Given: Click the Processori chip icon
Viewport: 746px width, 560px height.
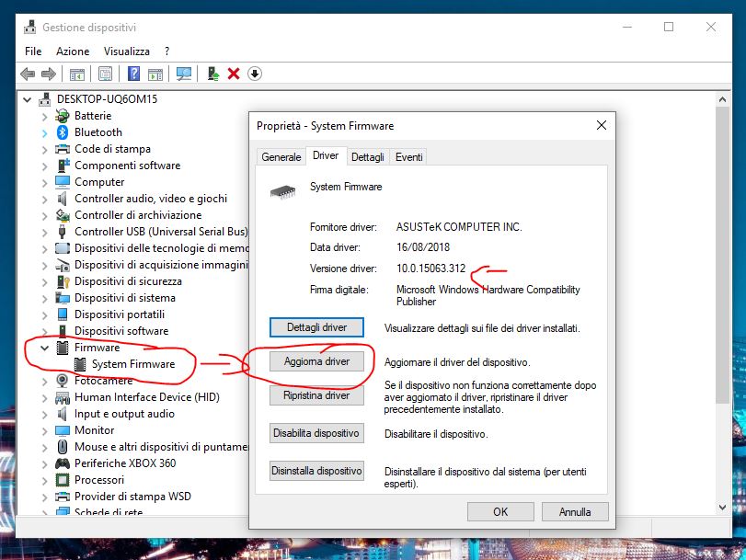Looking at the screenshot, I should [x=63, y=480].
